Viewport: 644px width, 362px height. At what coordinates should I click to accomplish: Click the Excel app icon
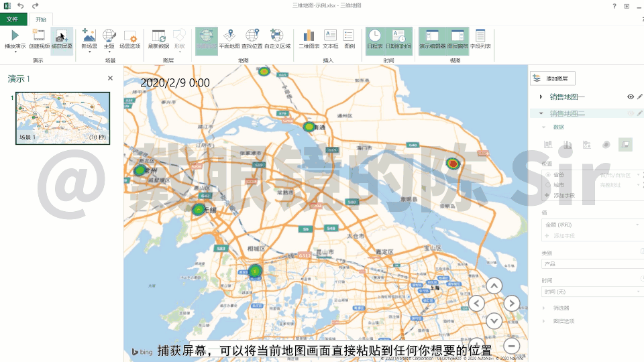(7, 6)
